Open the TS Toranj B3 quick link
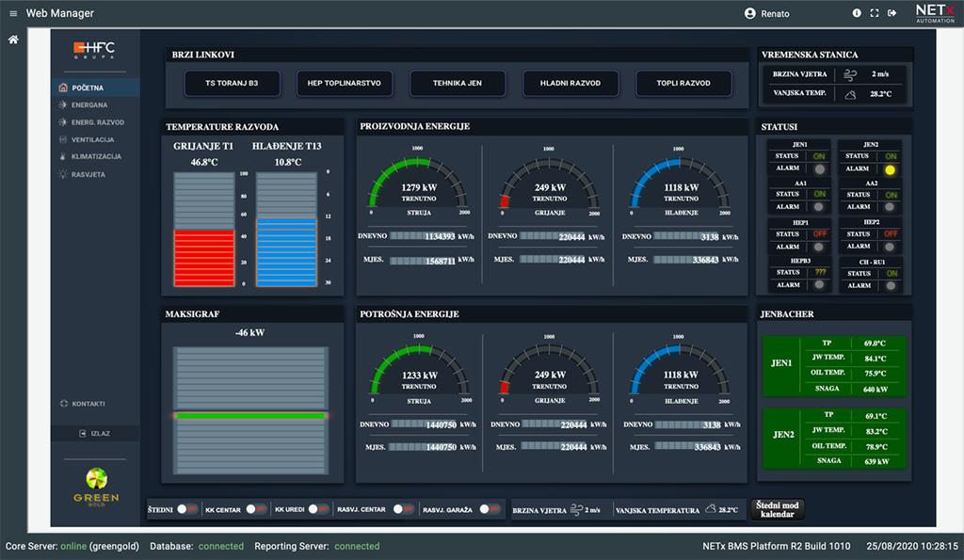 (x=232, y=83)
